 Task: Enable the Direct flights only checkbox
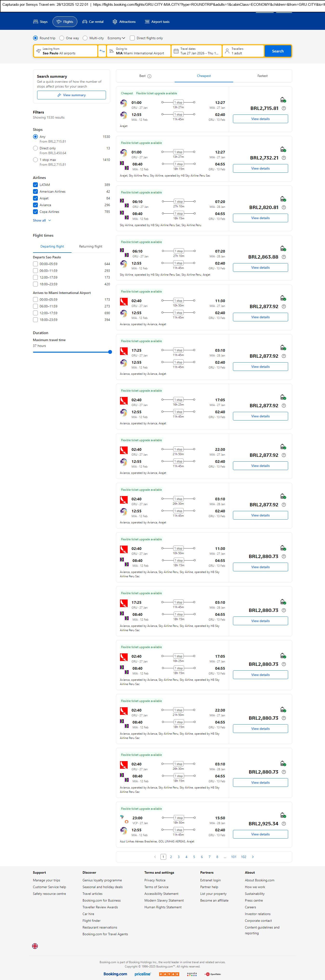click(x=132, y=38)
